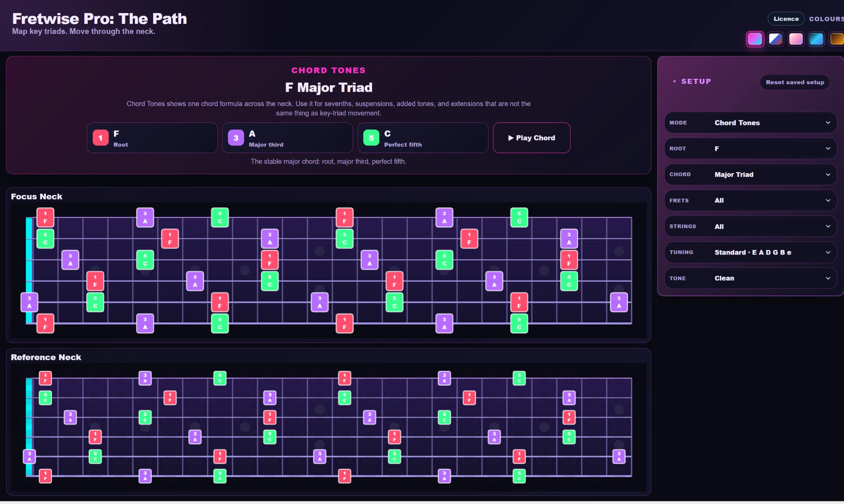Click the COLOURS label

826,19
